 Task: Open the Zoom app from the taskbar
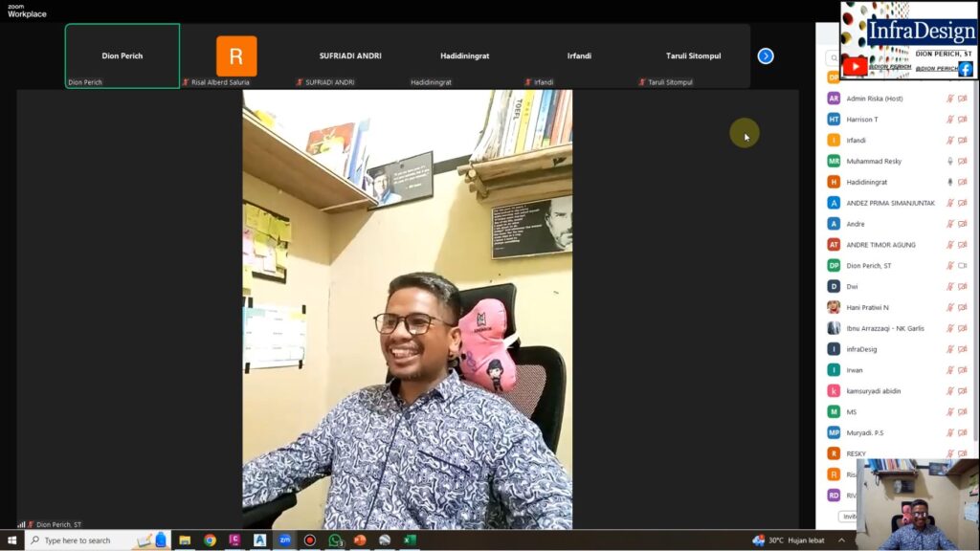click(284, 540)
